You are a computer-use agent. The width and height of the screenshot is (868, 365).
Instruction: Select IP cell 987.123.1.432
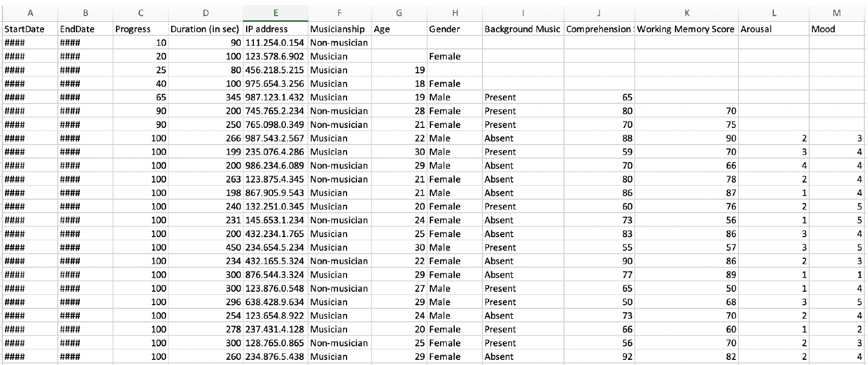[276, 97]
